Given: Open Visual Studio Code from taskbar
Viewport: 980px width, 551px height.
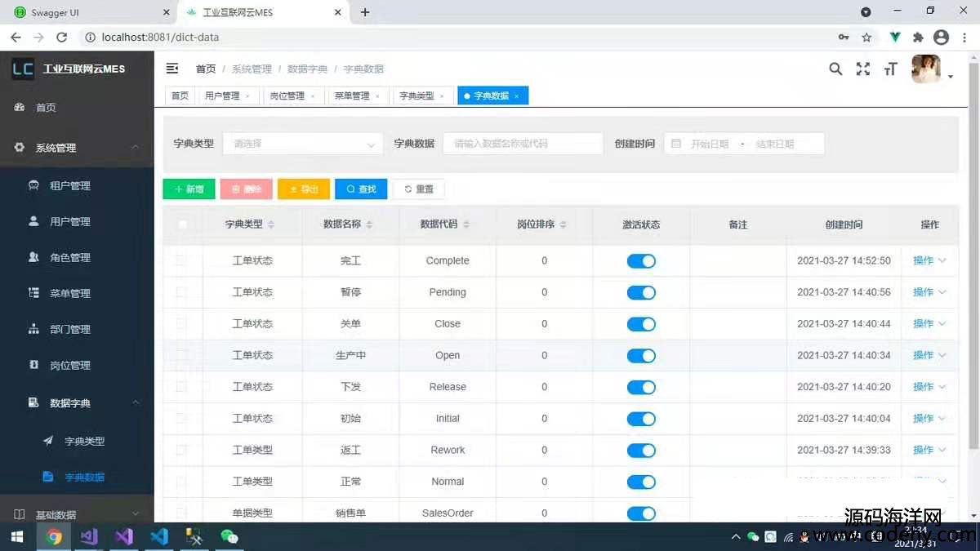Looking at the screenshot, I should pyautogui.click(x=158, y=536).
